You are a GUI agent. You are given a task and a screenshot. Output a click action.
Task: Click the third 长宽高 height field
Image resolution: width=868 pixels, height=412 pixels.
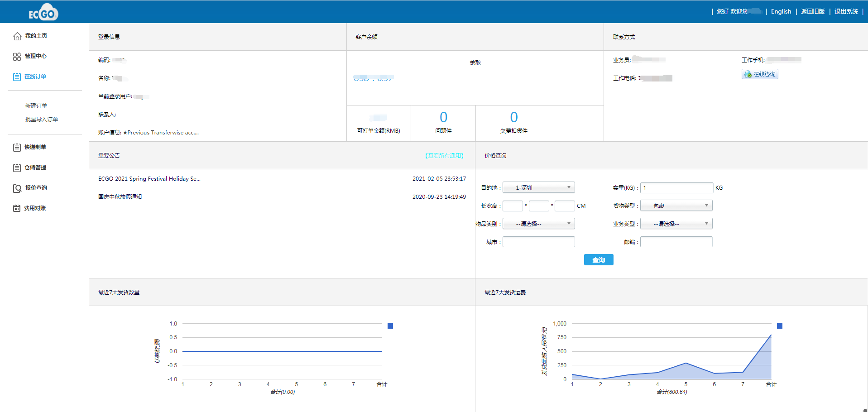(x=565, y=206)
